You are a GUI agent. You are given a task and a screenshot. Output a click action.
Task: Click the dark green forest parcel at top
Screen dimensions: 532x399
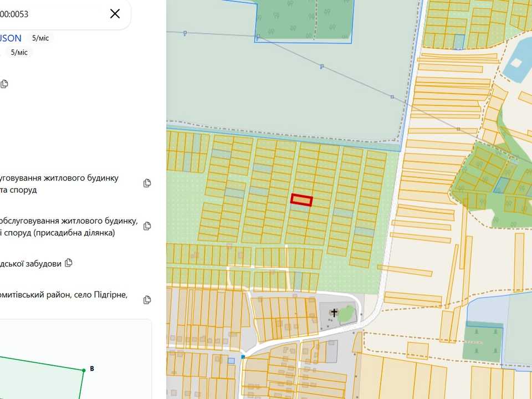304,20
